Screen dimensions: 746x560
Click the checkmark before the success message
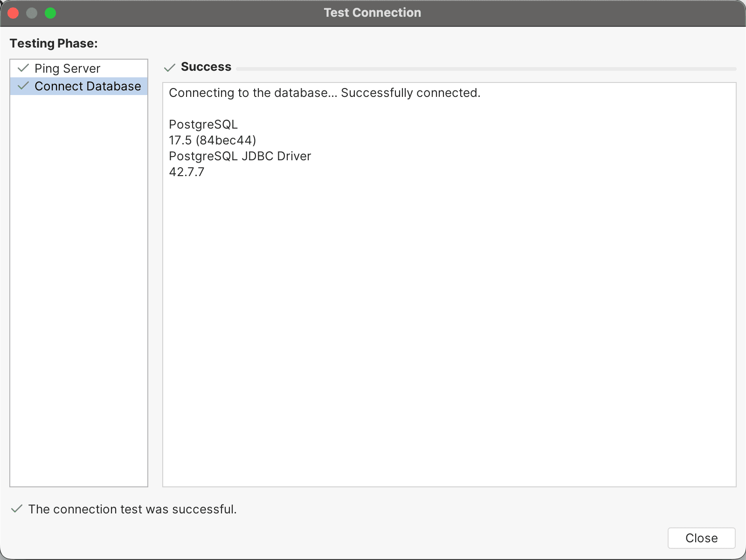tap(17, 509)
